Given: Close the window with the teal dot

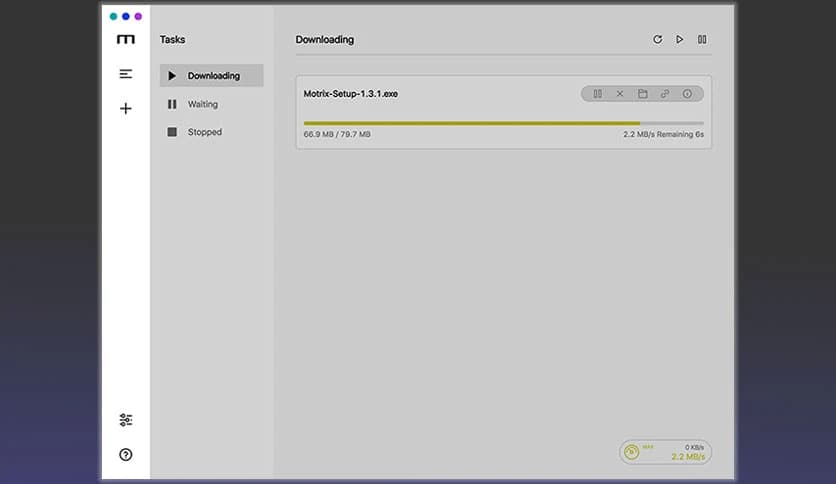Looking at the screenshot, I should pyautogui.click(x=114, y=17).
